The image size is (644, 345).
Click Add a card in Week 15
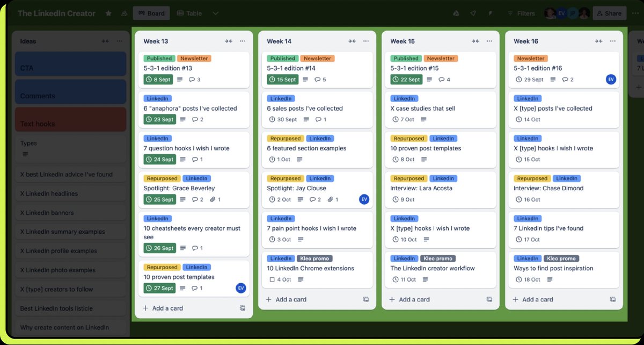409,299
